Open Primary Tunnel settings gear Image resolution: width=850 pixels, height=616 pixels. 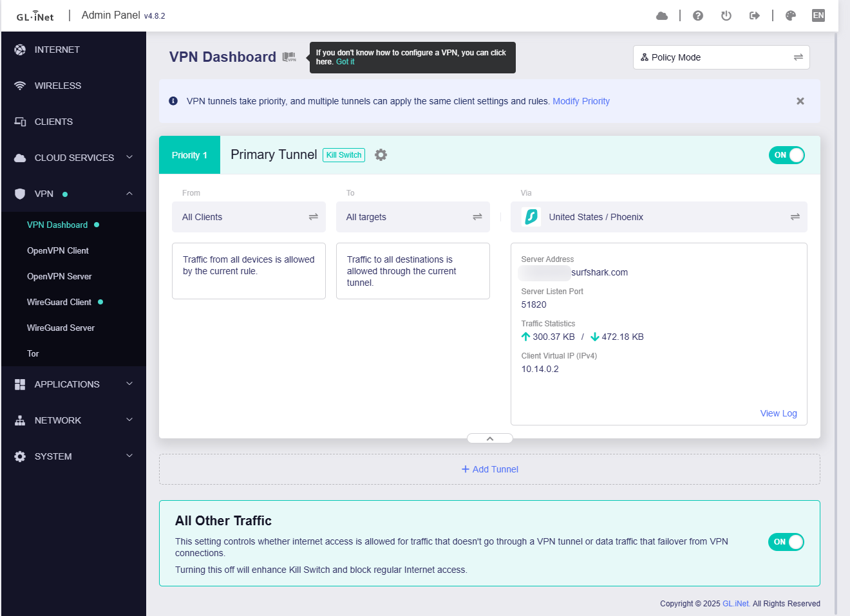tap(381, 155)
